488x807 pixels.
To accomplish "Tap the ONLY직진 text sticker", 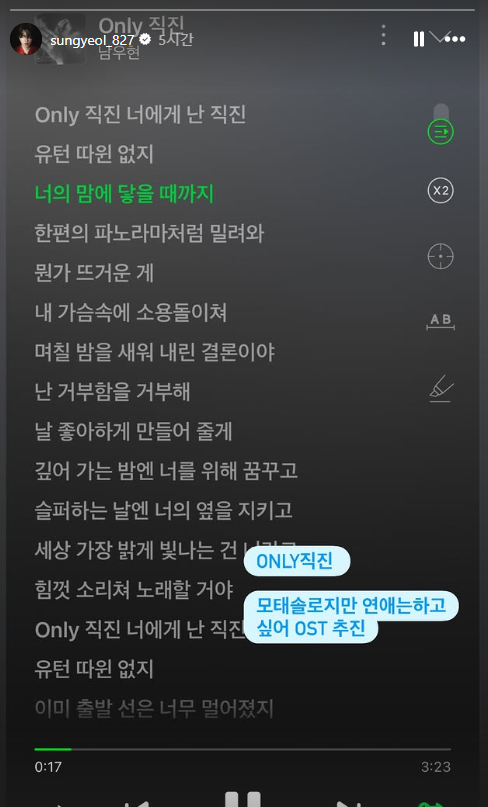I will 297,561.
